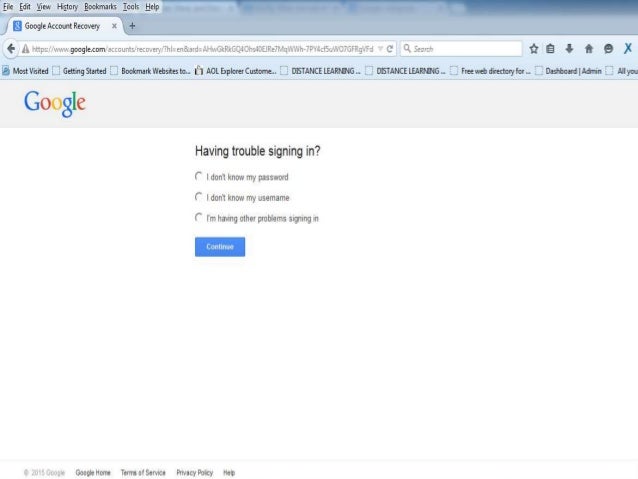Open the URL history dropdown arrow
The width and height of the screenshot is (638, 479).
point(380,49)
